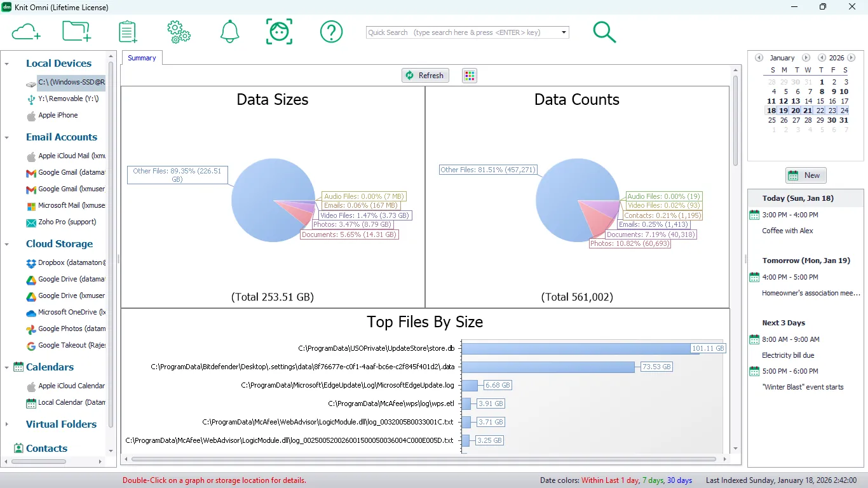868x488 pixels.
Task: Open the clipboard add-item tool
Action: pos(127,30)
